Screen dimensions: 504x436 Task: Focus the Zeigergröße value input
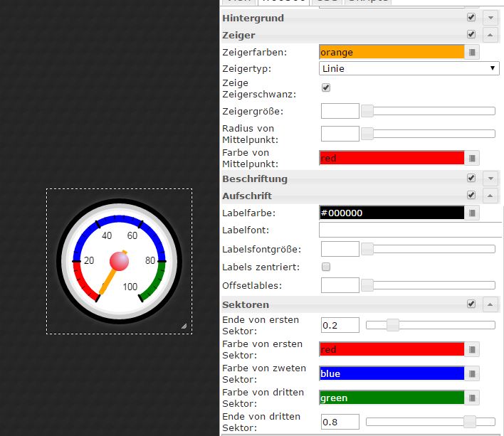pos(340,111)
